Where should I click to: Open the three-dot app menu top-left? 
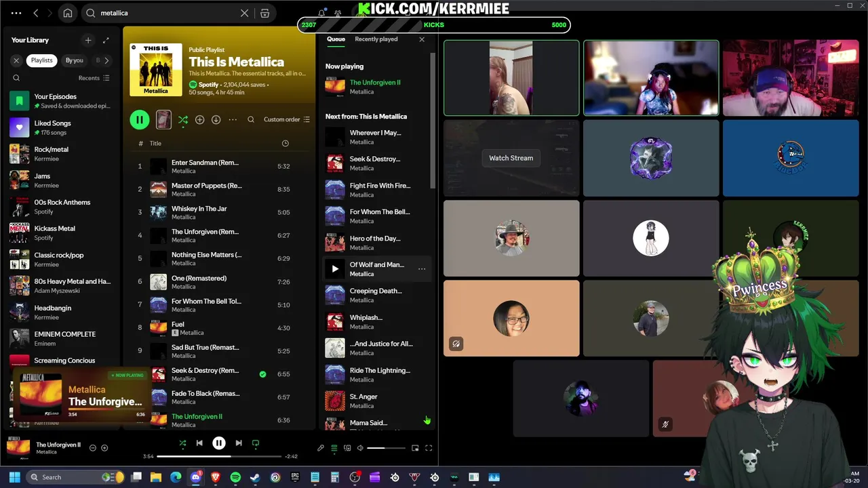coord(16,13)
